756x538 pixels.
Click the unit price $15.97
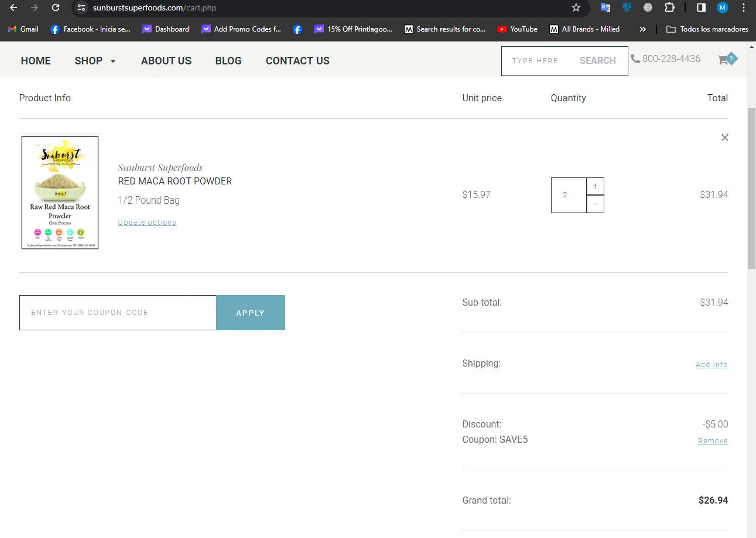point(476,195)
